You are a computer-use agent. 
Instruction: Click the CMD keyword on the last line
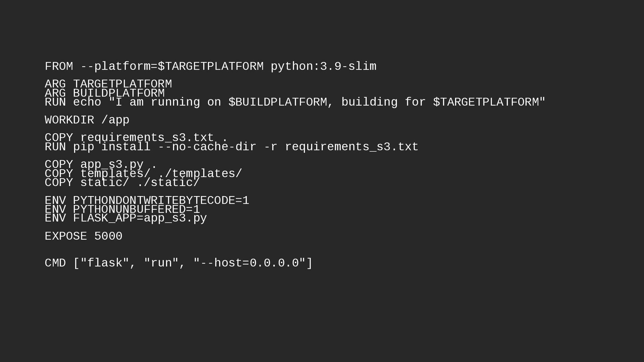tap(55, 263)
